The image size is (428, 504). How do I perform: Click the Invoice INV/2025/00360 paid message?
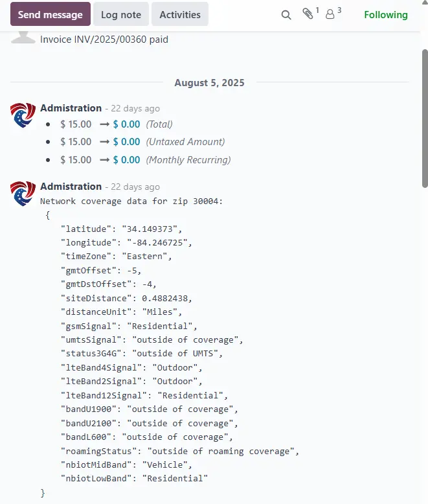tap(104, 40)
